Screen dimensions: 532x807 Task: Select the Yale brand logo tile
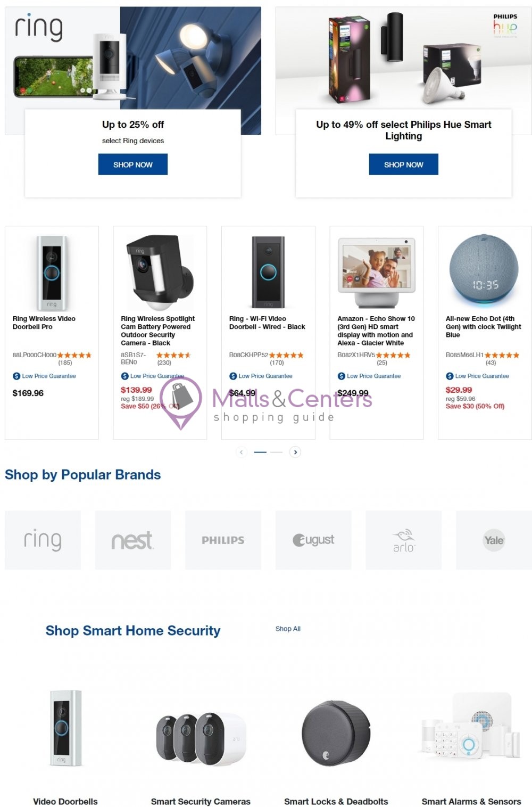pos(494,540)
